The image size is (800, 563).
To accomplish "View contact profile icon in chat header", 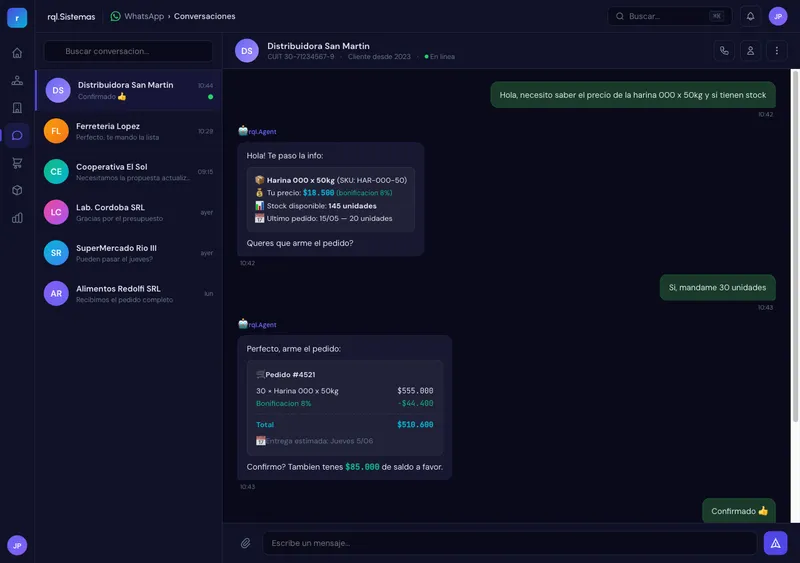I will (x=750, y=51).
